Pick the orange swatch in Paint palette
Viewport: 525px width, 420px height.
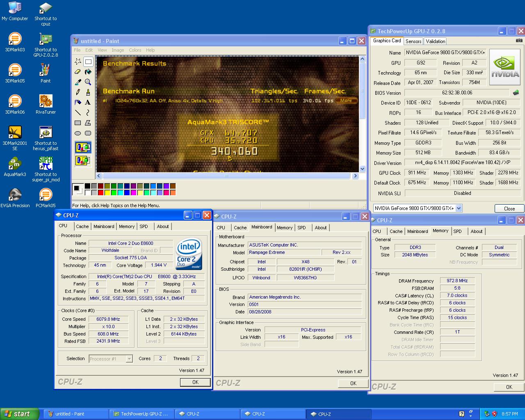point(173,192)
